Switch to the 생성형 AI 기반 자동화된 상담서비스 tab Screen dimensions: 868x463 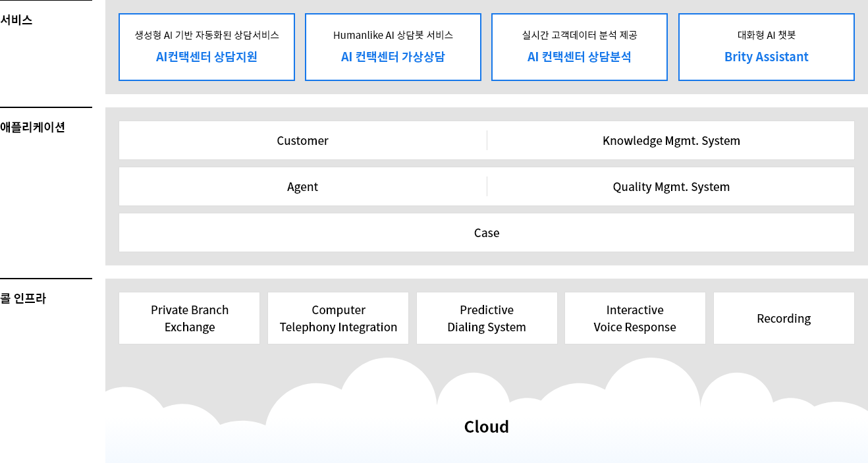[206, 35]
